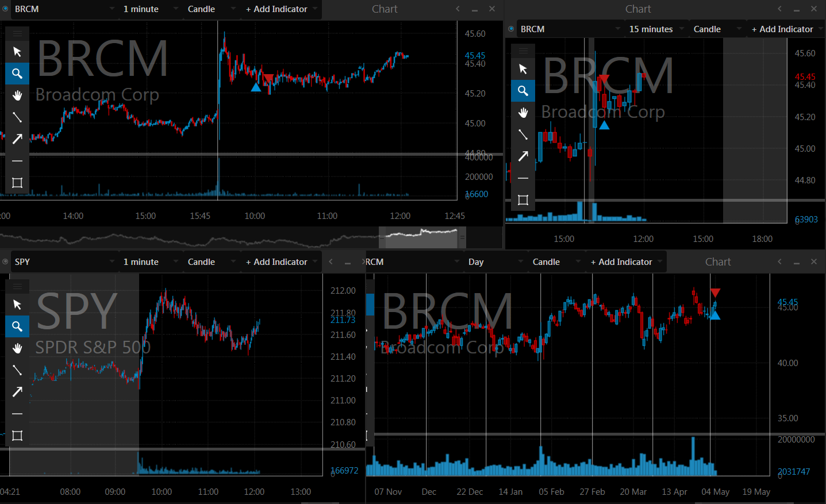This screenshot has height=504, width=826.
Task: Open Candle style dropdown in SPY chart
Action: point(211,261)
